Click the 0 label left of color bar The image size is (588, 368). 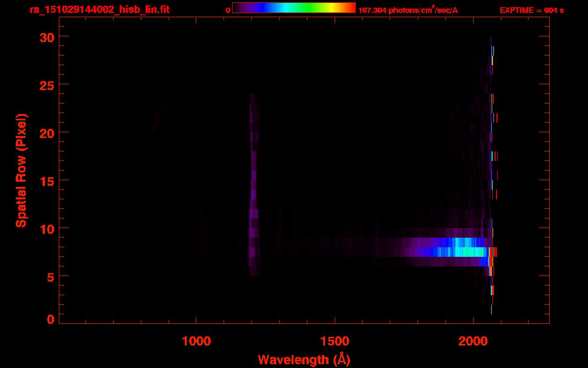click(x=228, y=11)
